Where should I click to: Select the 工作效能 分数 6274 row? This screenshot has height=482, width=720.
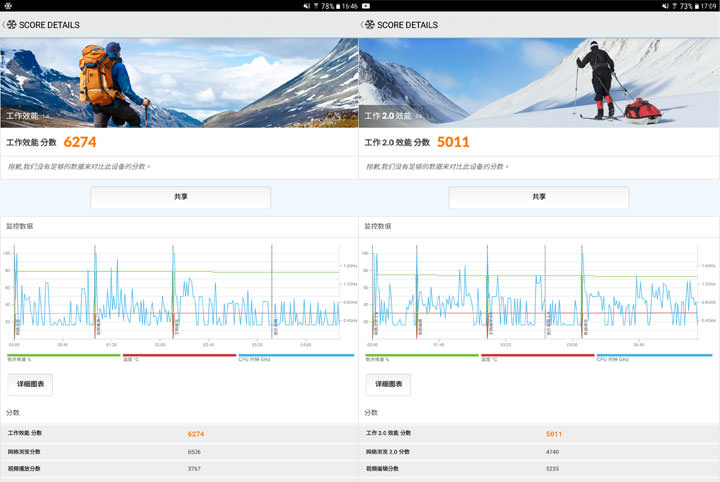[x=178, y=434]
